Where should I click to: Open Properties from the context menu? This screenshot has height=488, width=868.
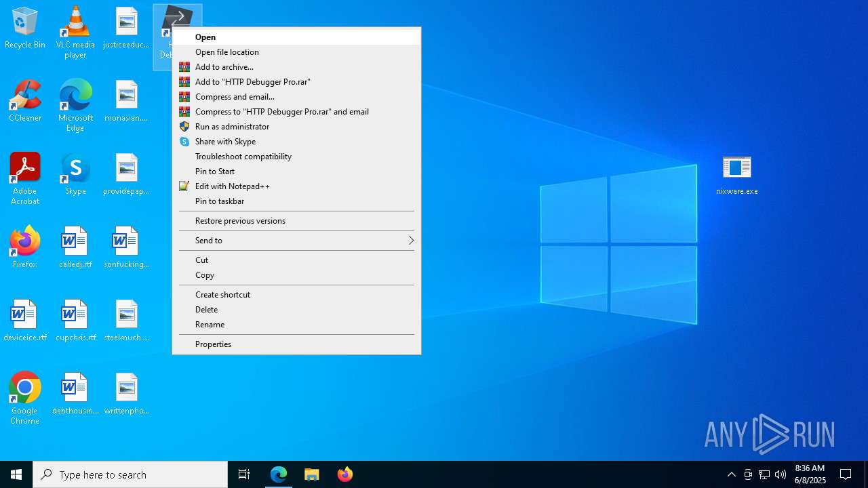pyautogui.click(x=296, y=344)
